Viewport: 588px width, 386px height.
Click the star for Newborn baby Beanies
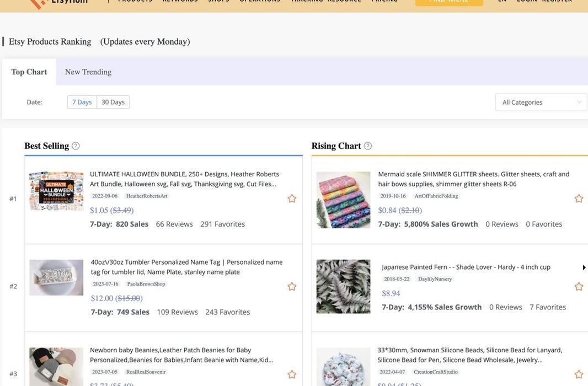pyautogui.click(x=292, y=374)
